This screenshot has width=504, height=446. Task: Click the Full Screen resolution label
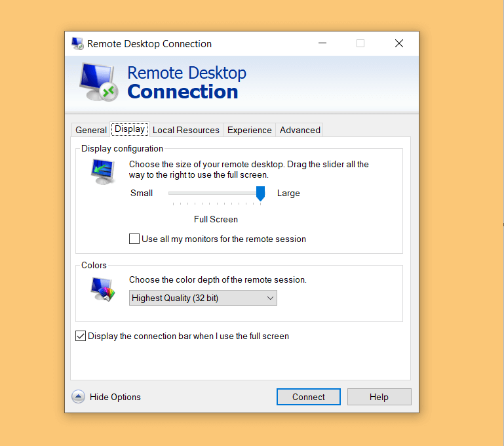216,219
